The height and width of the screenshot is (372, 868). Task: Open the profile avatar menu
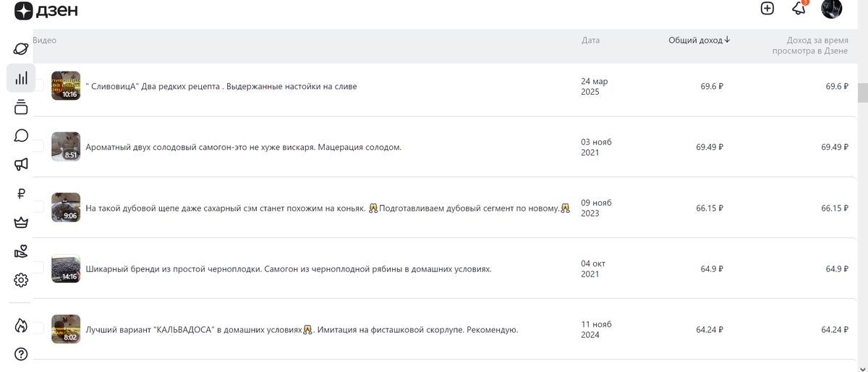tap(831, 9)
